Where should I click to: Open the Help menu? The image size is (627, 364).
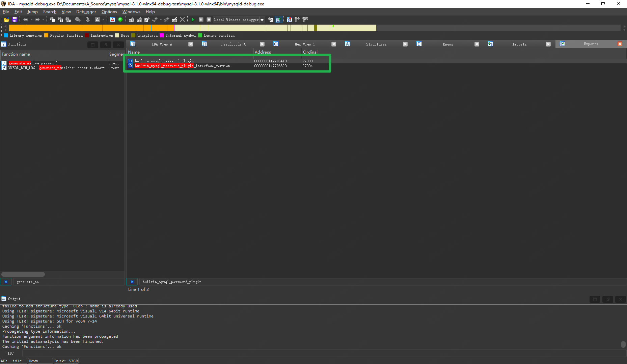(x=150, y=12)
